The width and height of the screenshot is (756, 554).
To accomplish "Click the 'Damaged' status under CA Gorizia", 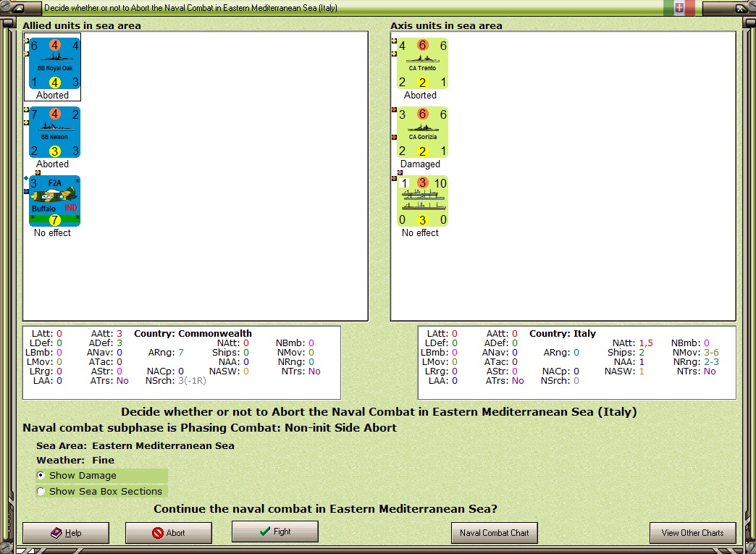I will pos(421,164).
